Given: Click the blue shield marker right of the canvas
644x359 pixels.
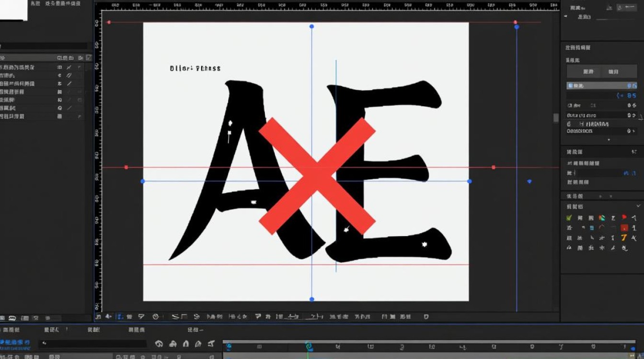Looking at the screenshot, I should [x=529, y=181].
